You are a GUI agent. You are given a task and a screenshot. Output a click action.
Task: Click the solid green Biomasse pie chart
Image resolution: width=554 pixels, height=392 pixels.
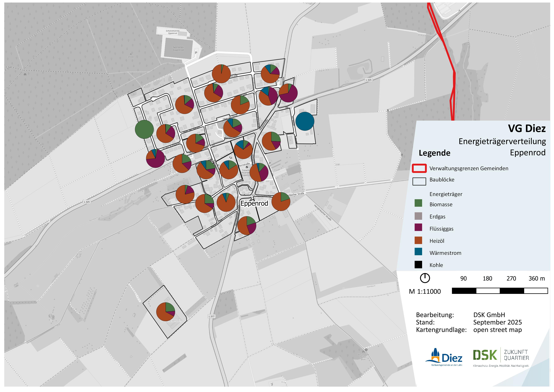[144, 129]
